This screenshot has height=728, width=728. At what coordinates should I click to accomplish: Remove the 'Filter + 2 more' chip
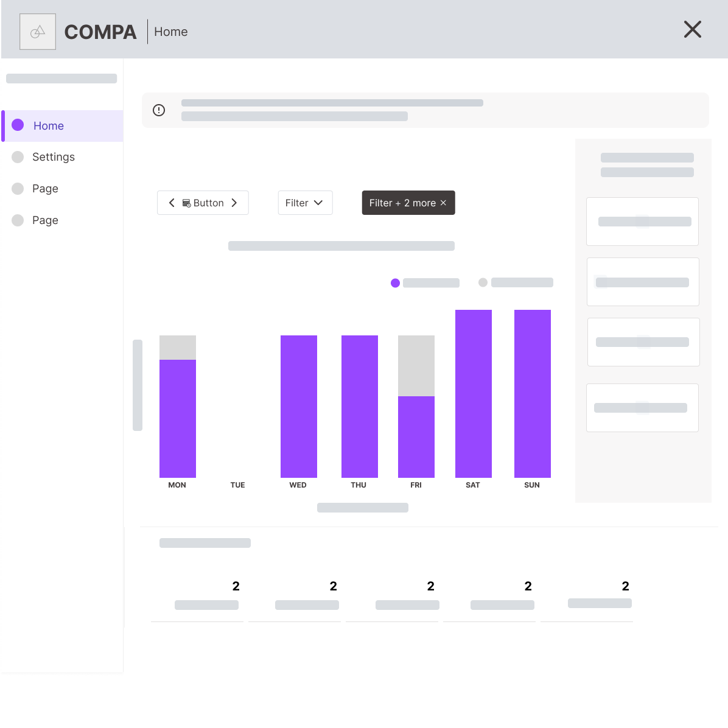[x=443, y=203]
